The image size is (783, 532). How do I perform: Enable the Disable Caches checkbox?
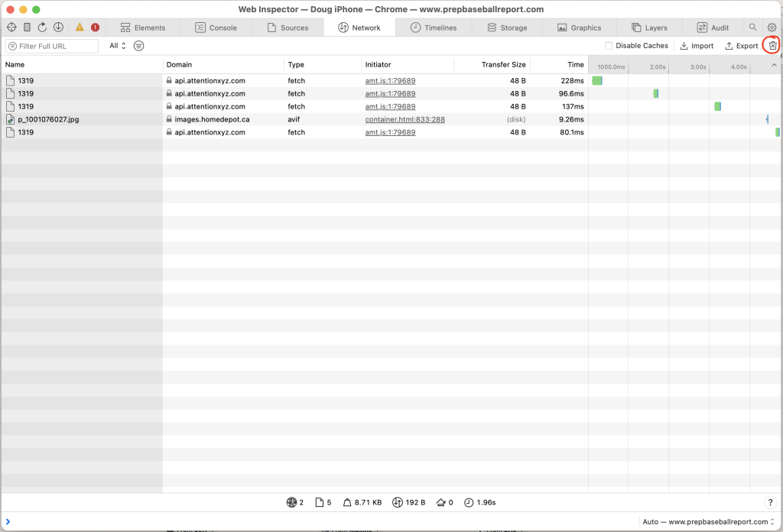[x=608, y=45]
